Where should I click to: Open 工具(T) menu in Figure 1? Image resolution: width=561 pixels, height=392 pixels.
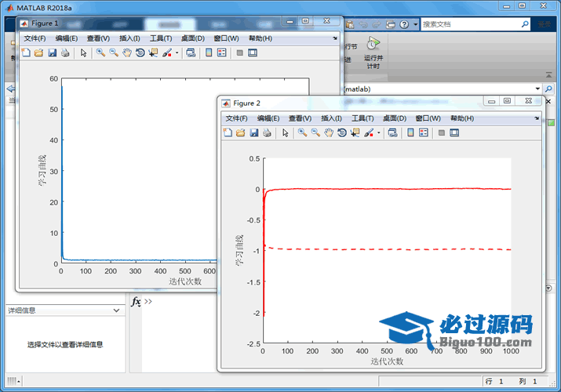coord(161,38)
